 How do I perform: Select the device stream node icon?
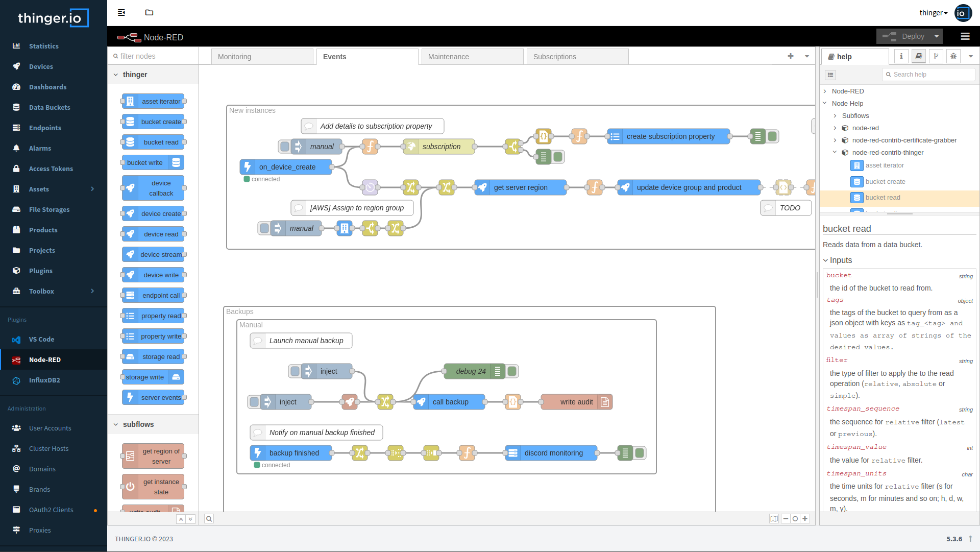click(129, 254)
